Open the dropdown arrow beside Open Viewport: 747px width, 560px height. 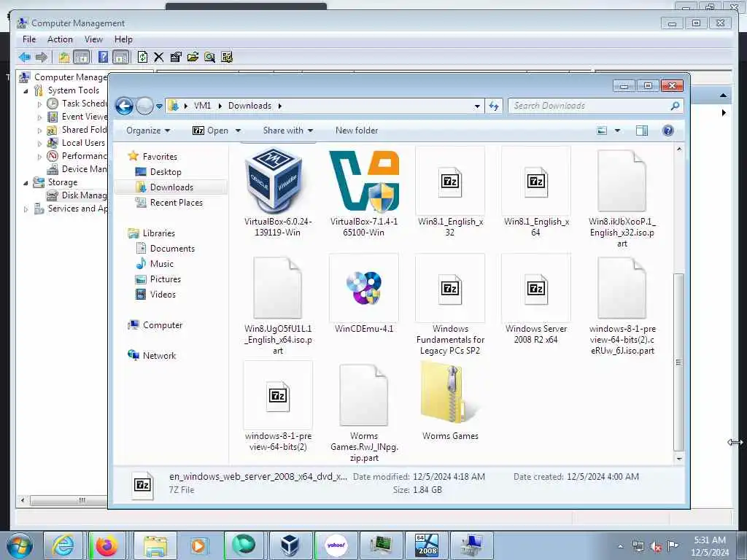239,131
